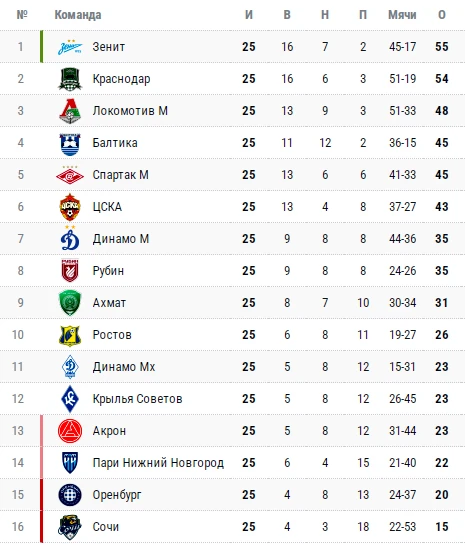The image size is (465, 550).
Task: Click the Spartak M diamond logo
Action: (70, 175)
